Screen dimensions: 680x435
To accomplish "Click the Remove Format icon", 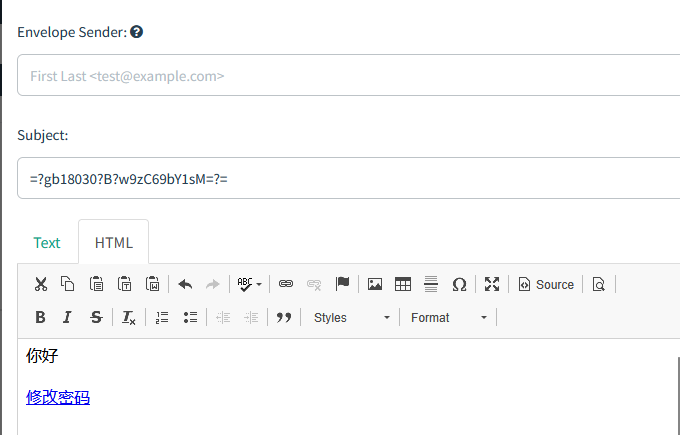I will 129,317.
